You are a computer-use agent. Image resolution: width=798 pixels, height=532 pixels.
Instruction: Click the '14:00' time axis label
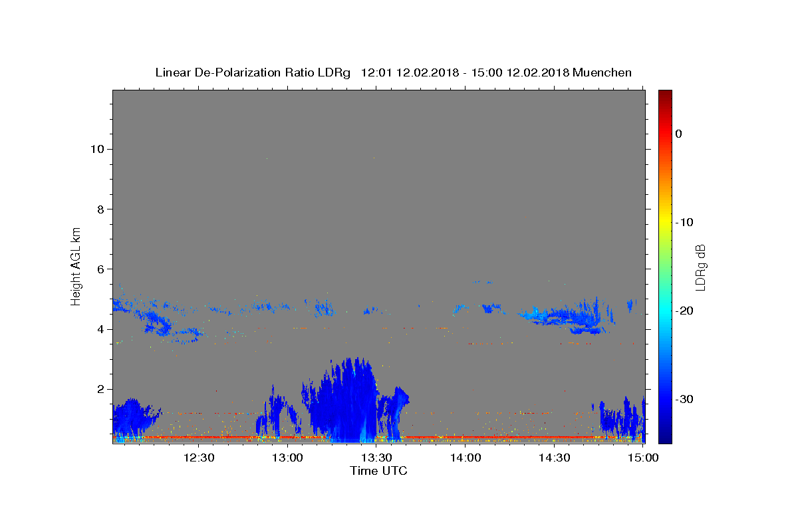click(x=465, y=458)
